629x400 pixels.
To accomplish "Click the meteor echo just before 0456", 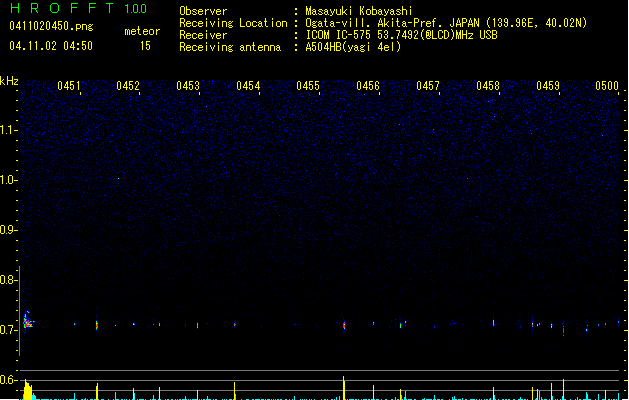I will pos(344,325).
